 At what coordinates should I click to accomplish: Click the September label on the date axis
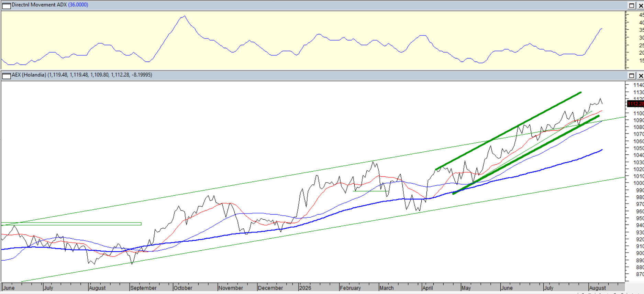pyautogui.click(x=143, y=288)
